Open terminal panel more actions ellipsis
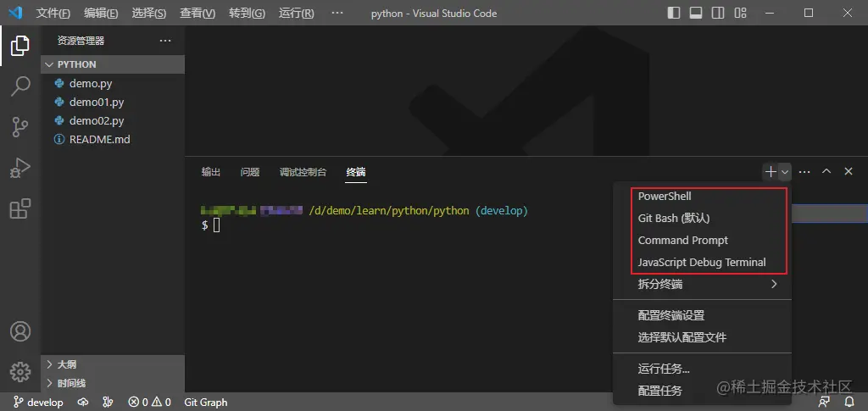Image resolution: width=868 pixels, height=411 pixels. pos(804,172)
